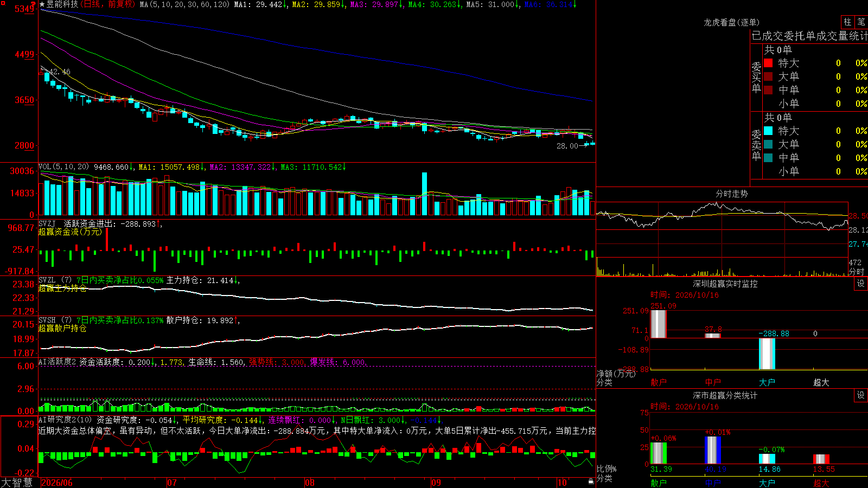
Task: Click the 深圳超赢实时监控 panel title
Action: [725, 284]
